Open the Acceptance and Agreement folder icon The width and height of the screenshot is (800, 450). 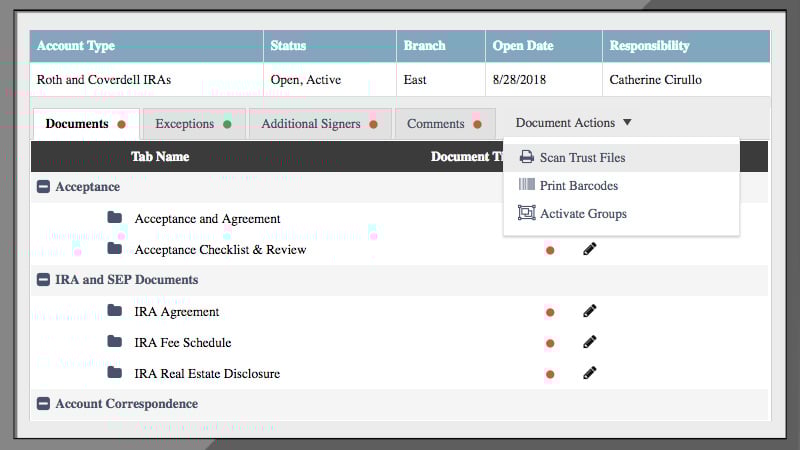[x=115, y=218]
